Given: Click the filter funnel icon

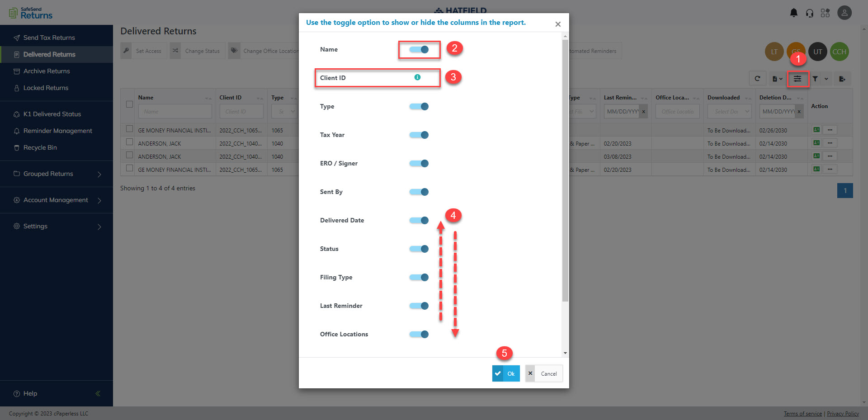Looking at the screenshot, I should 815,78.
